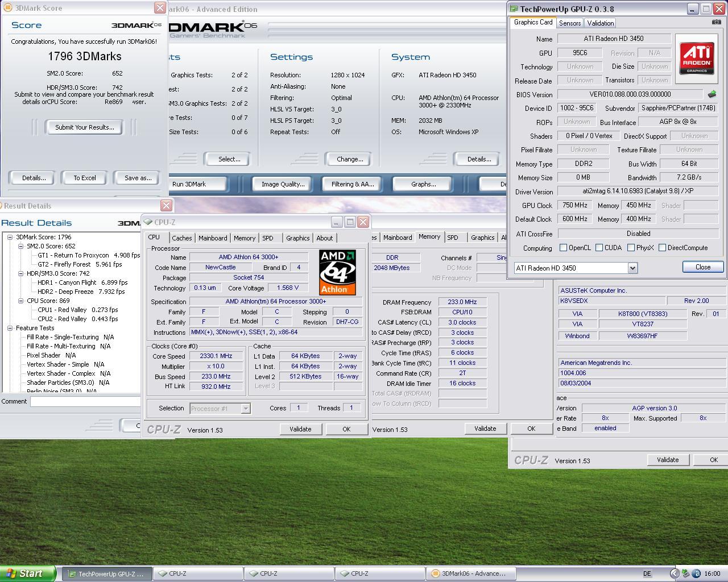
Task: Click Submit Your Results button
Action: point(85,127)
